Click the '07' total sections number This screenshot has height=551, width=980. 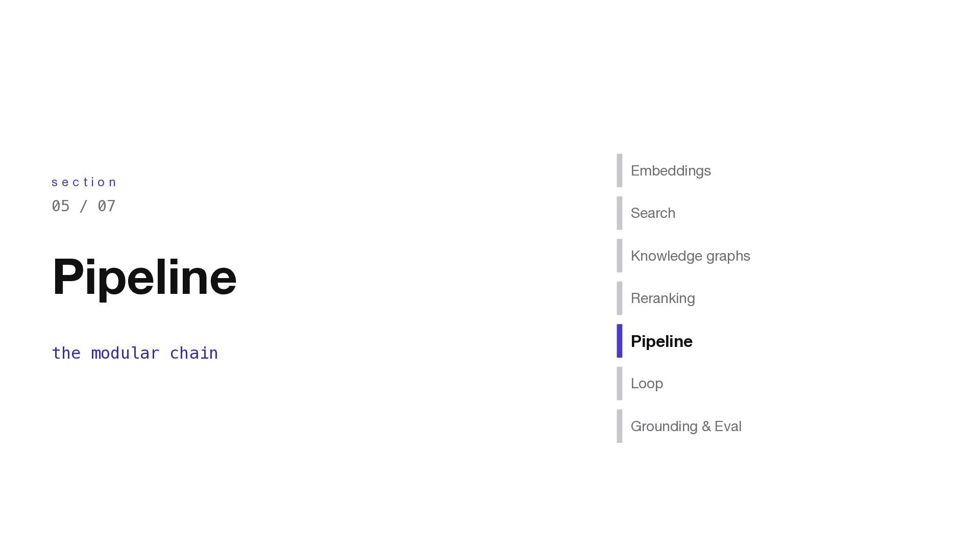(x=107, y=206)
